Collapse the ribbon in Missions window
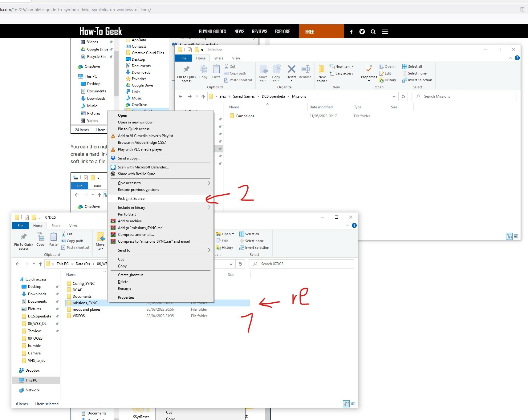The height and width of the screenshot is (420, 528). [510, 58]
